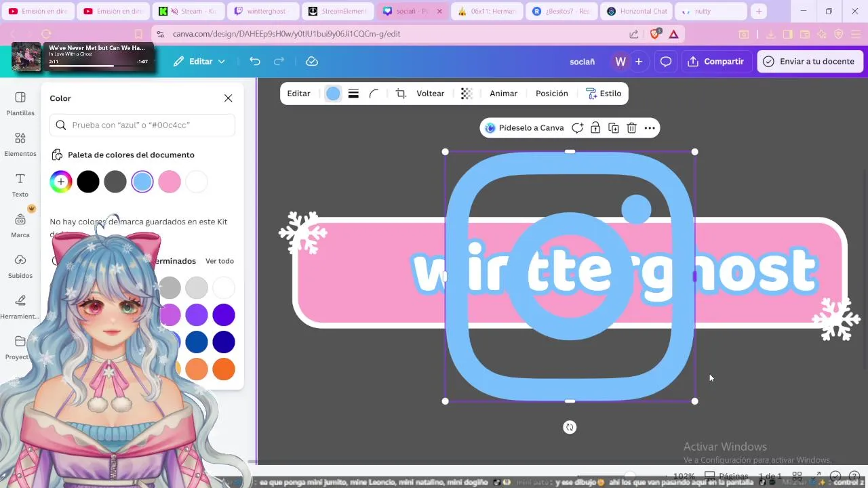The width and height of the screenshot is (868, 488).
Task: Select the pink document color
Action: [170, 182]
